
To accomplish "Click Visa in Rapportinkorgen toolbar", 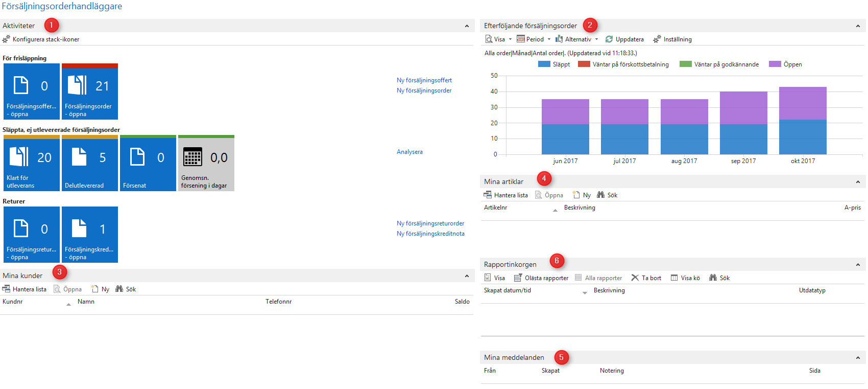I will click(494, 278).
